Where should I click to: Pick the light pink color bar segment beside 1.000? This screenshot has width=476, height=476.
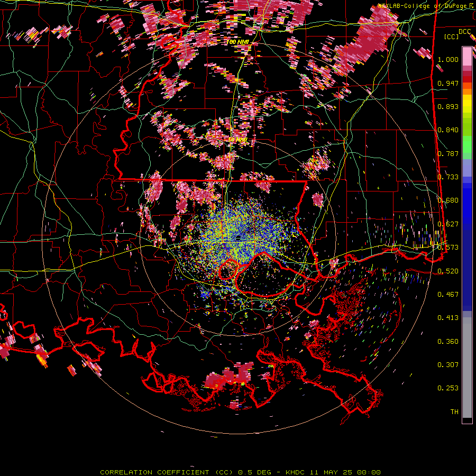467,57
